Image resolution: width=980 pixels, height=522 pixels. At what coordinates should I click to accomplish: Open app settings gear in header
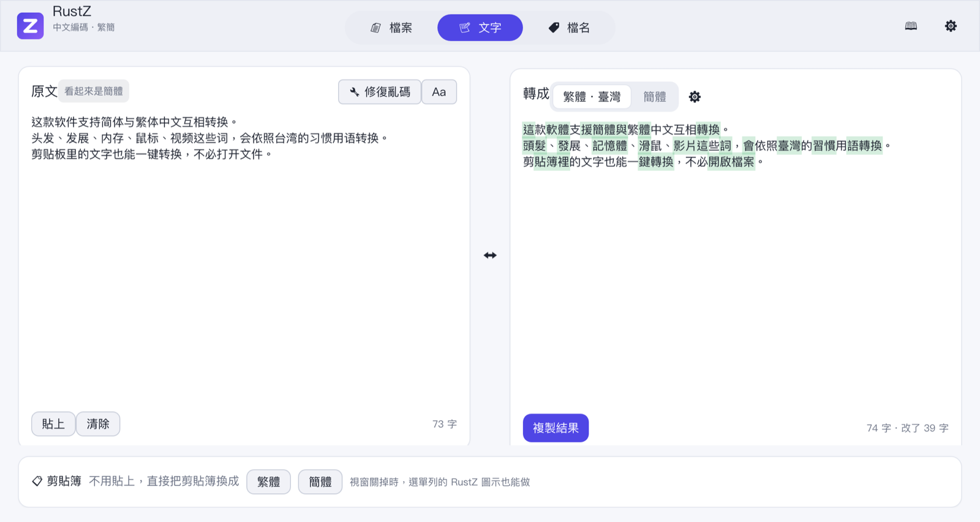pyautogui.click(x=951, y=26)
